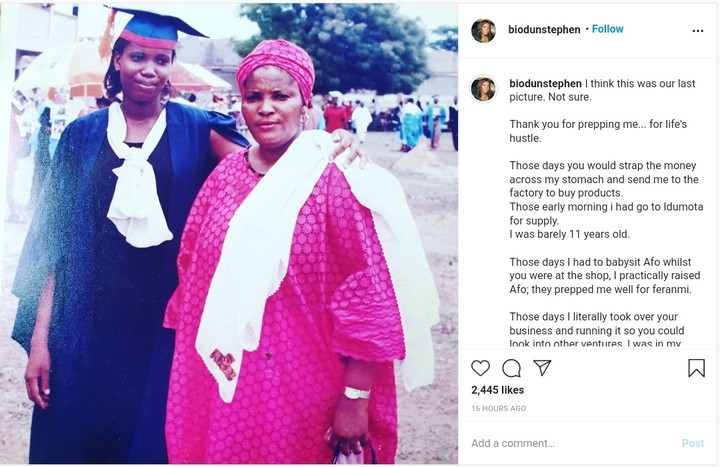720x467 pixels.
Task: Share the post using the paper plane icon
Action: (542, 368)
